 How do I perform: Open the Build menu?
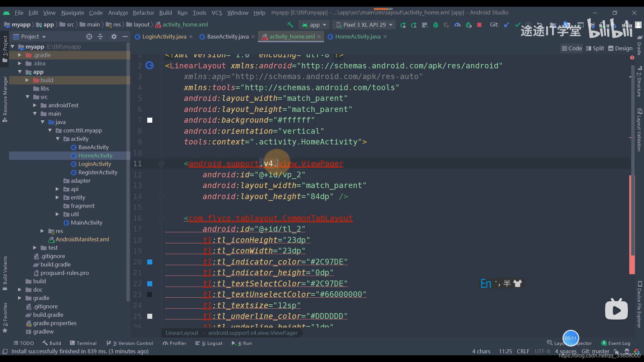pyautogui.click(x=165, y=13)
